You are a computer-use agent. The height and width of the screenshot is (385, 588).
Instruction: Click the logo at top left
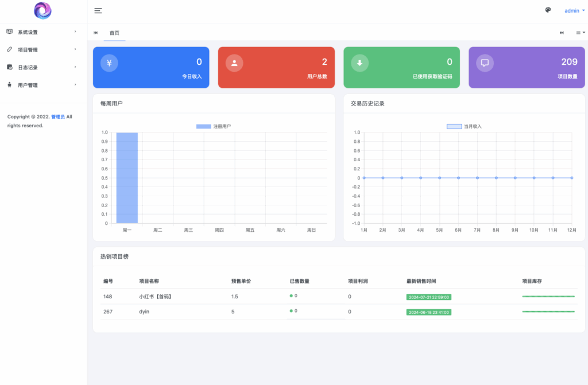(x=42, y=10)
